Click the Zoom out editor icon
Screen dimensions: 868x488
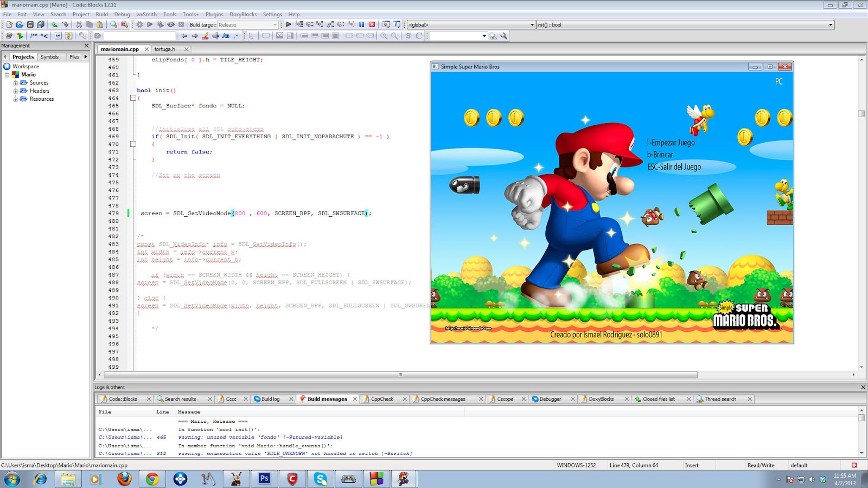(394, 36)
